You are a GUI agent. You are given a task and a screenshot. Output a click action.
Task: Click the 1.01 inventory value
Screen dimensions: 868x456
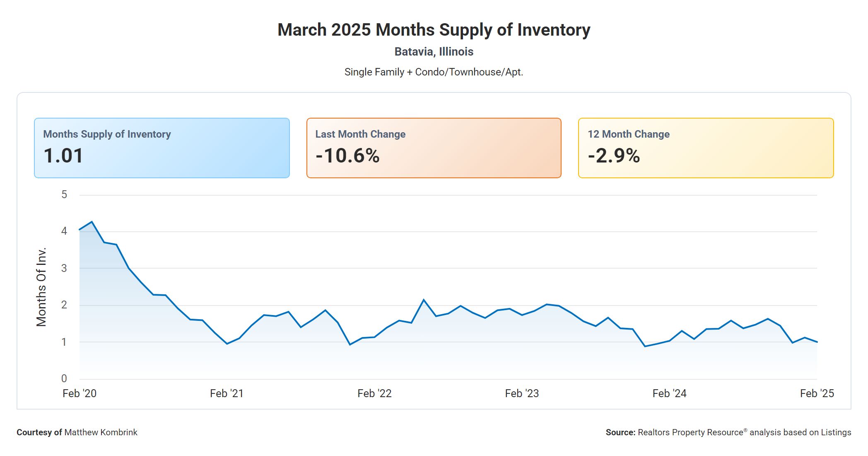coord(63,156)
